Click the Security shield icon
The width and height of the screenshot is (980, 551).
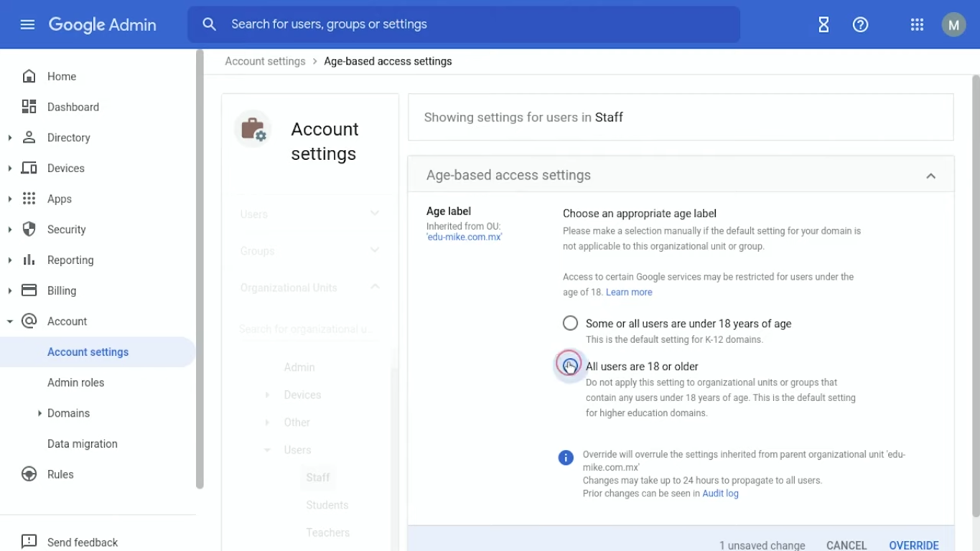pyautogui.click(x=29, y=230)
